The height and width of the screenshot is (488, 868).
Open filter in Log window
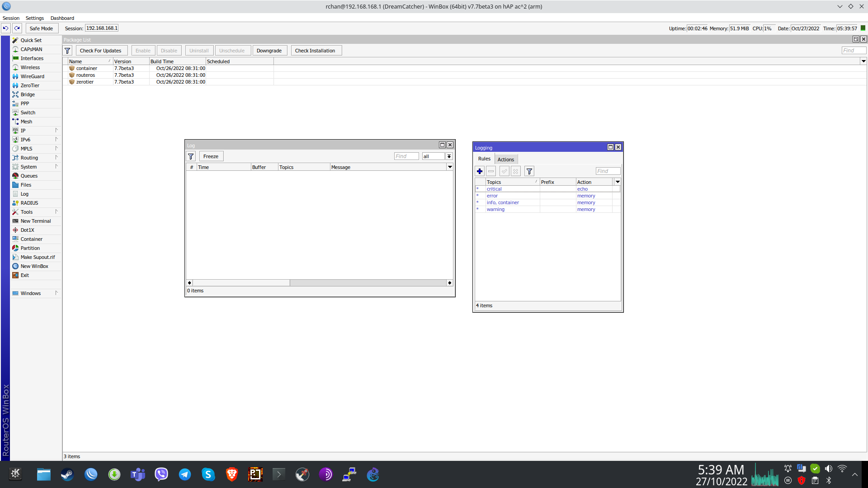pyautogui.click(x=191, y=156)
